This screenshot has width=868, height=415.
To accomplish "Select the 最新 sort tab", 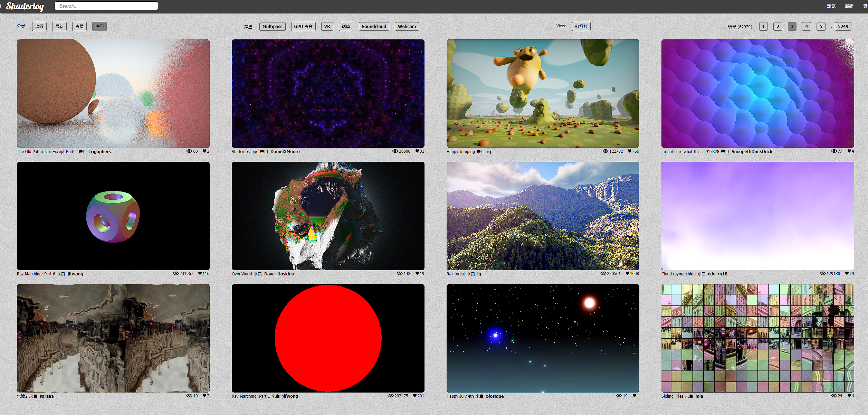I will [59, 27].
